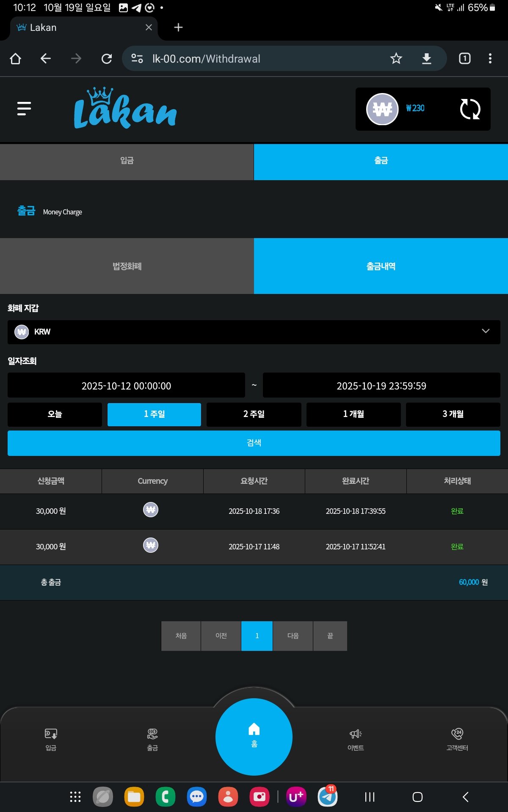Viewport: 508px width, 812px height.
Task: Open the browser three-dot menu
Action: coord(490,58)
